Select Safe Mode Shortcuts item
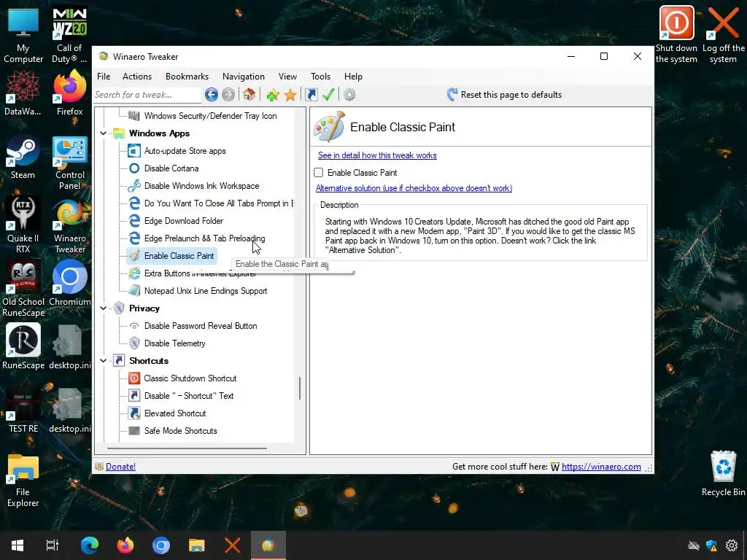This screenshot has width=747, height=560. tap(180, 431)
